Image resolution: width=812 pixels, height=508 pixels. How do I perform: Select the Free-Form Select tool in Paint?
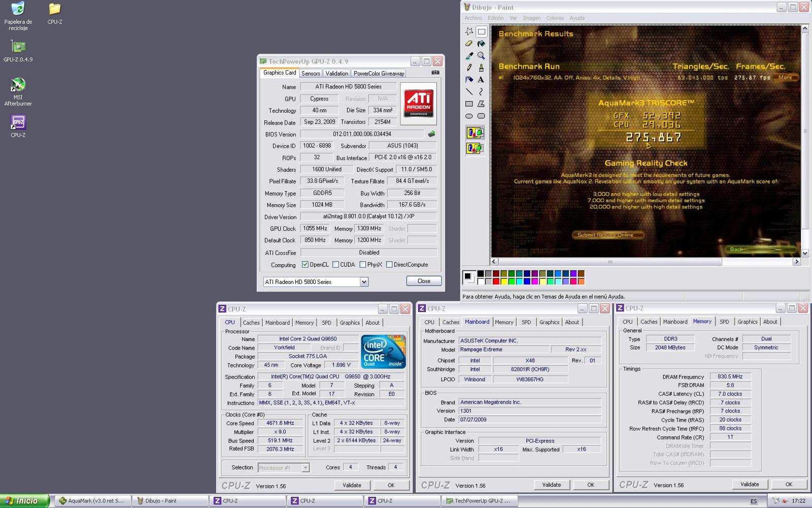click(x=469, y=31)
